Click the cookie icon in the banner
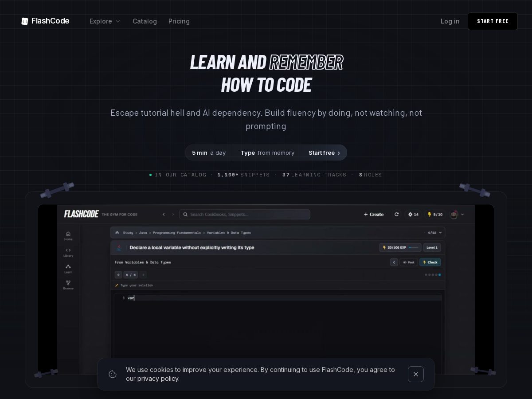 113,374
